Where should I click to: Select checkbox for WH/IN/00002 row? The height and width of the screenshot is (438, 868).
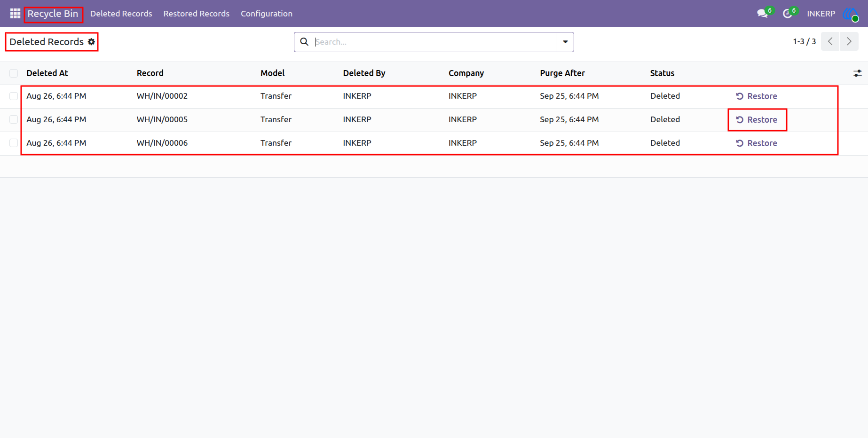(14, 96)
